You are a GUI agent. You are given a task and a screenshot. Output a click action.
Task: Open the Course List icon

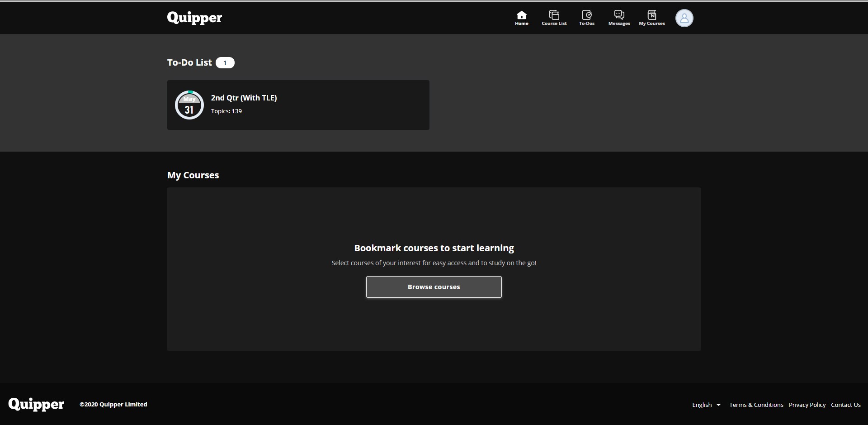(x=554, y=17)
